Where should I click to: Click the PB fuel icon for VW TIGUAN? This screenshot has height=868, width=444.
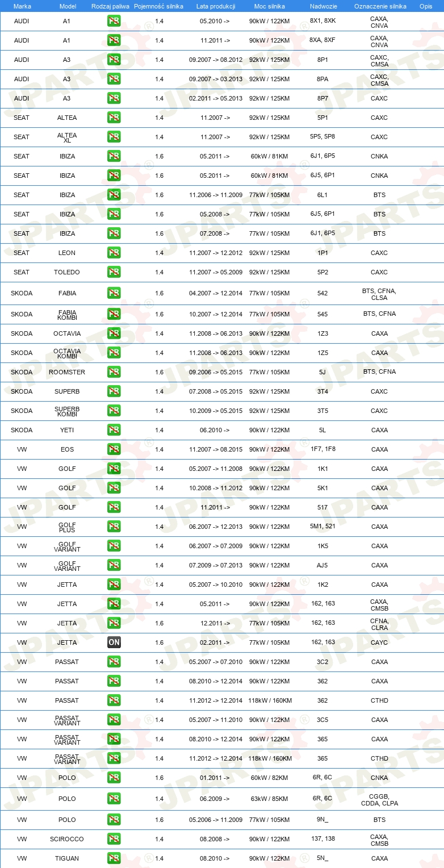(114, 858)
